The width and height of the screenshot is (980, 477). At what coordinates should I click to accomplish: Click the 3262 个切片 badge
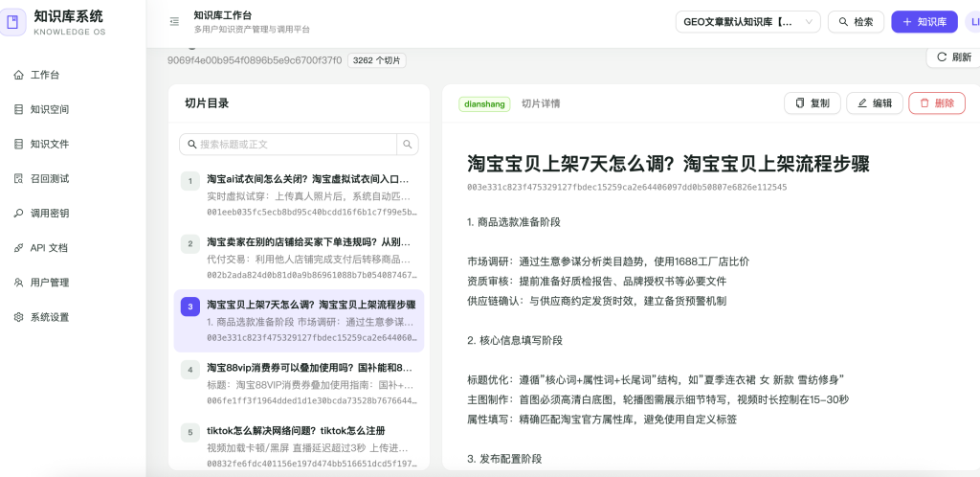point(377,60)
